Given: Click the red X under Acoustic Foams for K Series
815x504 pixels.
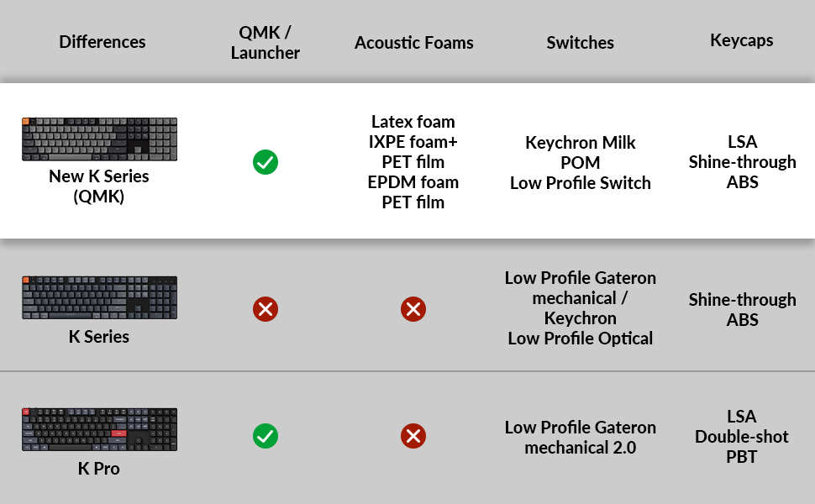Looking at the screenshot, I should tap(413, 309).
